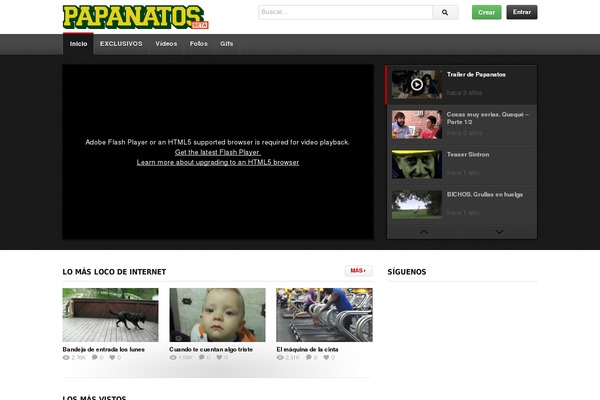Open the Inicio tab
Screen dimensions: 600x400
(78, 44)
